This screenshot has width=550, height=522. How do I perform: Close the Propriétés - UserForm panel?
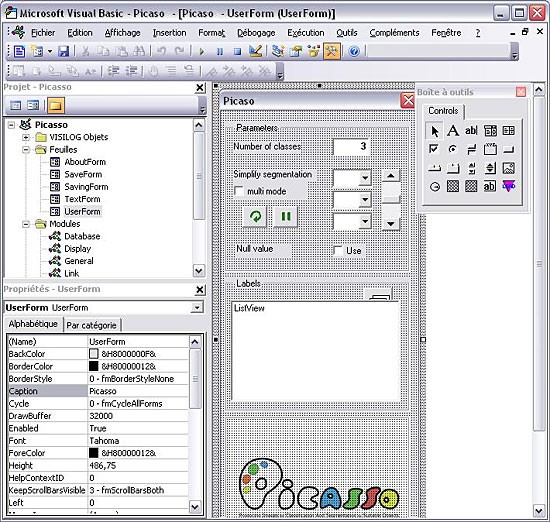click(x=200, y=289)
